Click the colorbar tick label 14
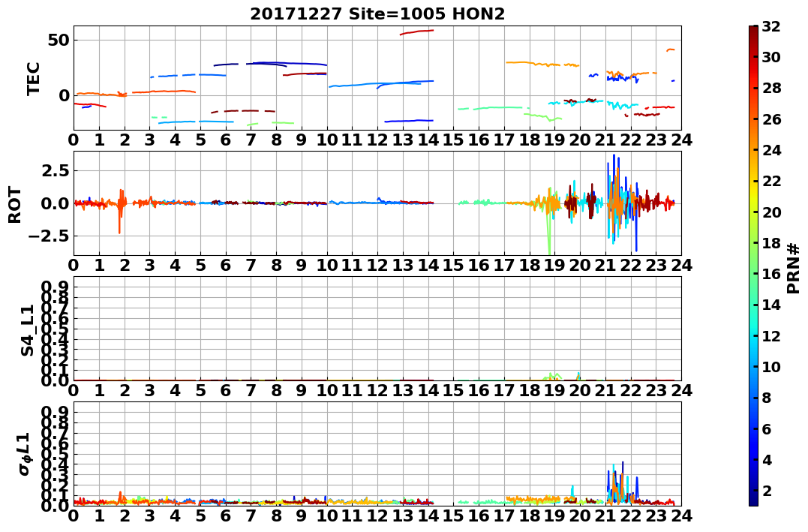 tap(771, 305)
